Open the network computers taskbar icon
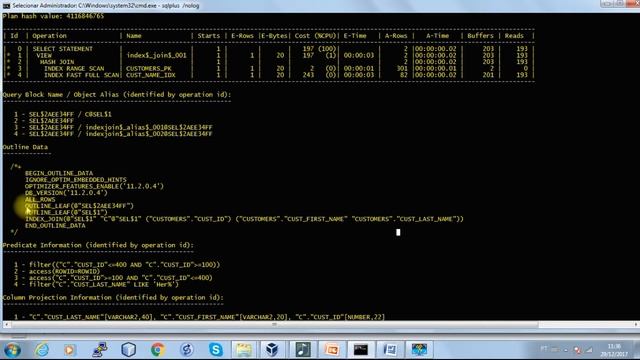The width and height of the screenshot is (640, 360). point(99,350)
